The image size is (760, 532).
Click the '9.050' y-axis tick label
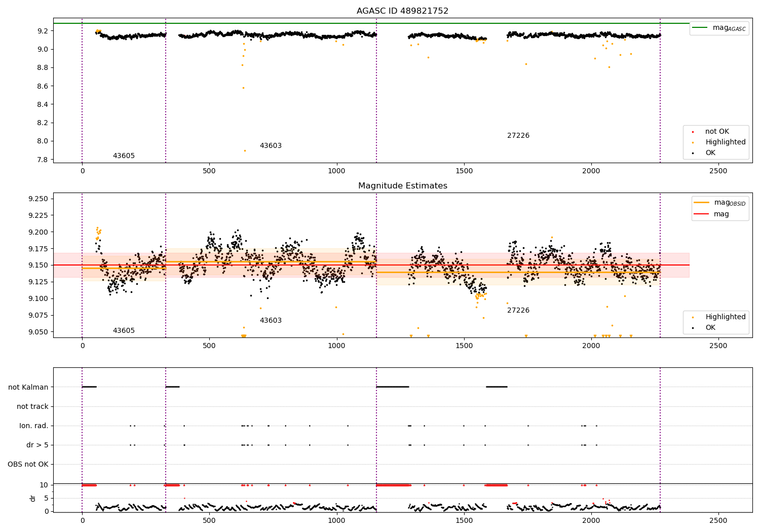[38, 332]
